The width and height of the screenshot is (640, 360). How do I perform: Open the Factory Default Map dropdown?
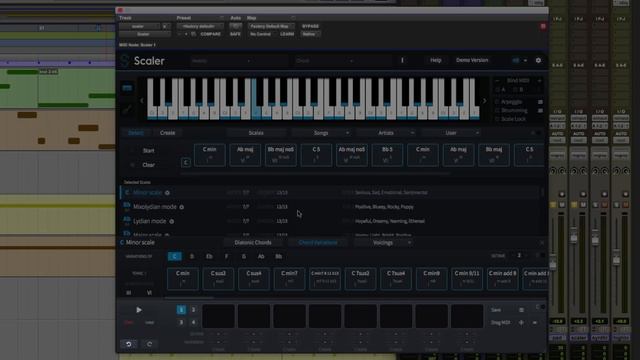click(x=270, y=26)
